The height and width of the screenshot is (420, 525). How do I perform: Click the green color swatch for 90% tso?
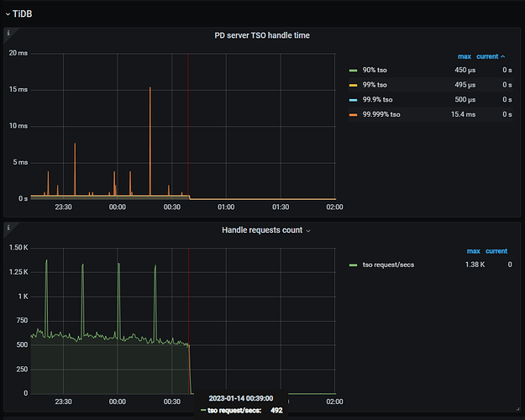[x=354, y=71]
